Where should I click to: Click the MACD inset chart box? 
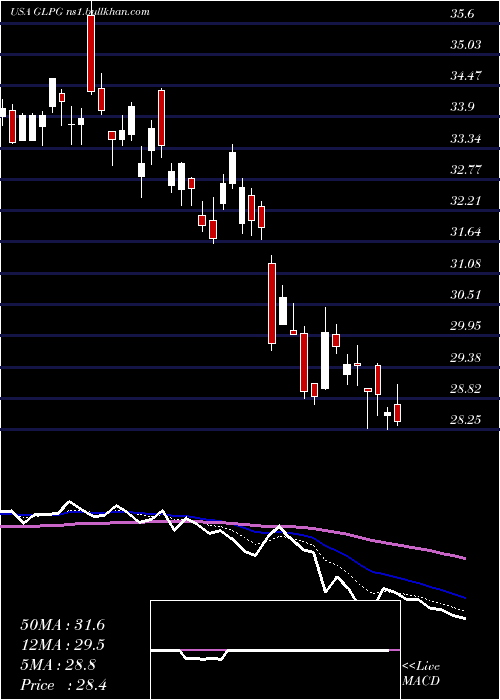[x=275, y=650]
